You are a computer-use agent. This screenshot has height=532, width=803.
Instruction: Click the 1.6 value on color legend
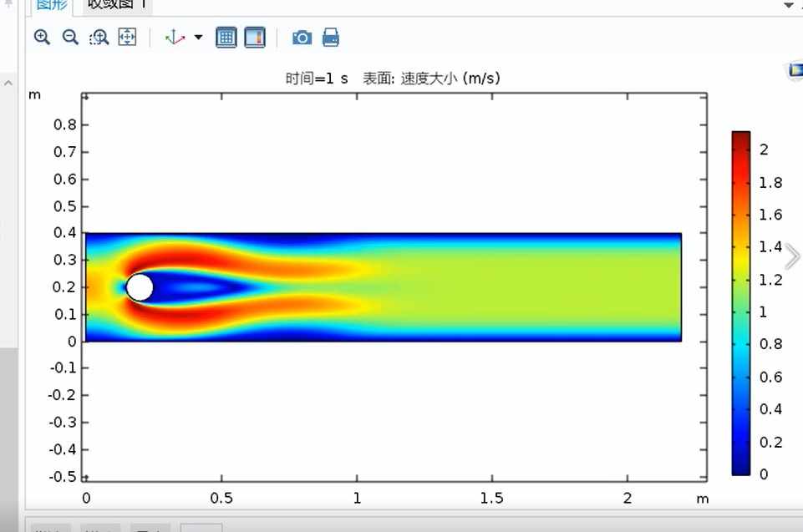coord(770,215)
